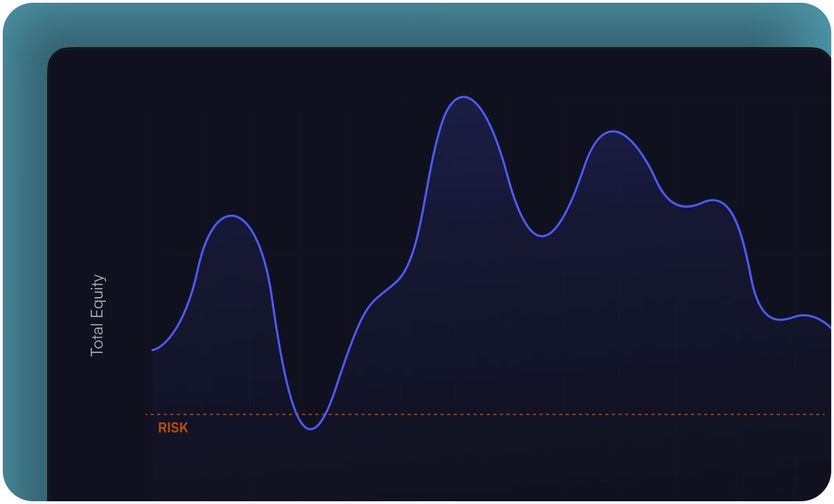Image resolution: width=834 pixels, height=504 pixels.
Task: Click the Total Equity axis label
Action: click(x=97, y=316)
